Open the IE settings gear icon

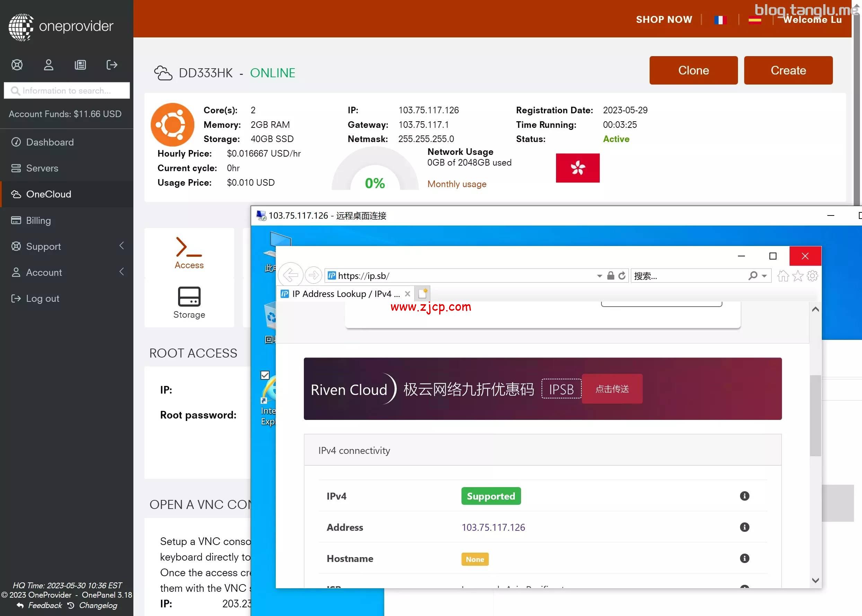click(812, 276)
